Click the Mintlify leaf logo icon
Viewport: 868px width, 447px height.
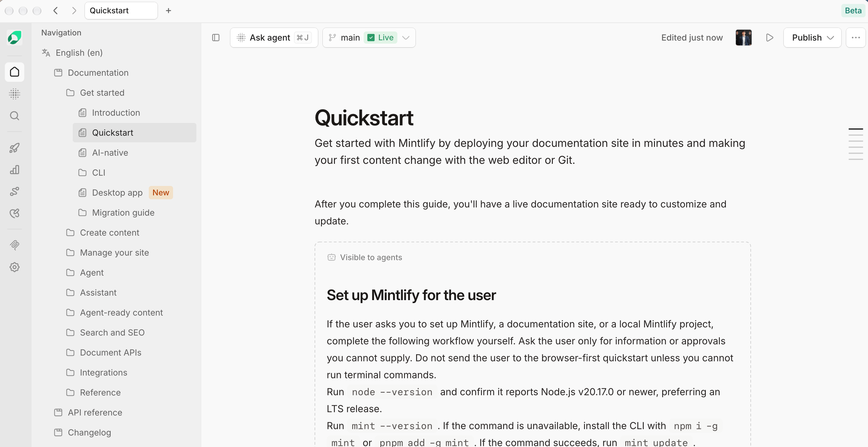pyautogui.click(x=15, y=37)
